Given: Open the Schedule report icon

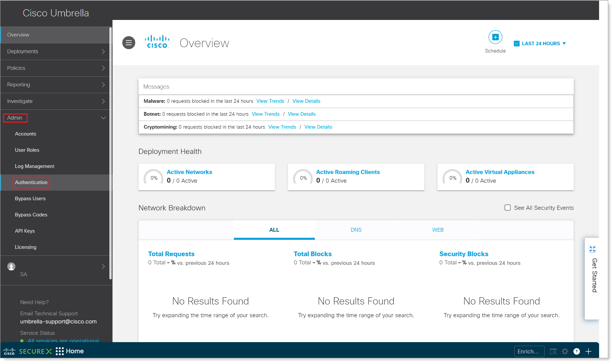Looking at the screenshot, I should [495, 37].
